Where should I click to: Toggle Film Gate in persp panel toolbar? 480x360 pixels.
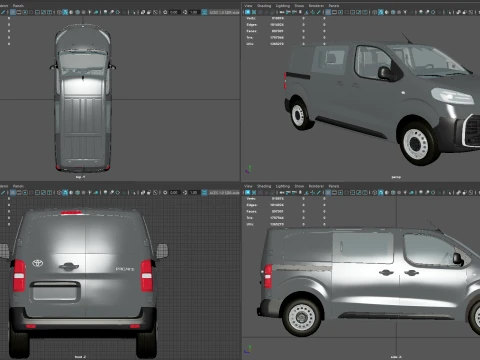coord(334,12)
